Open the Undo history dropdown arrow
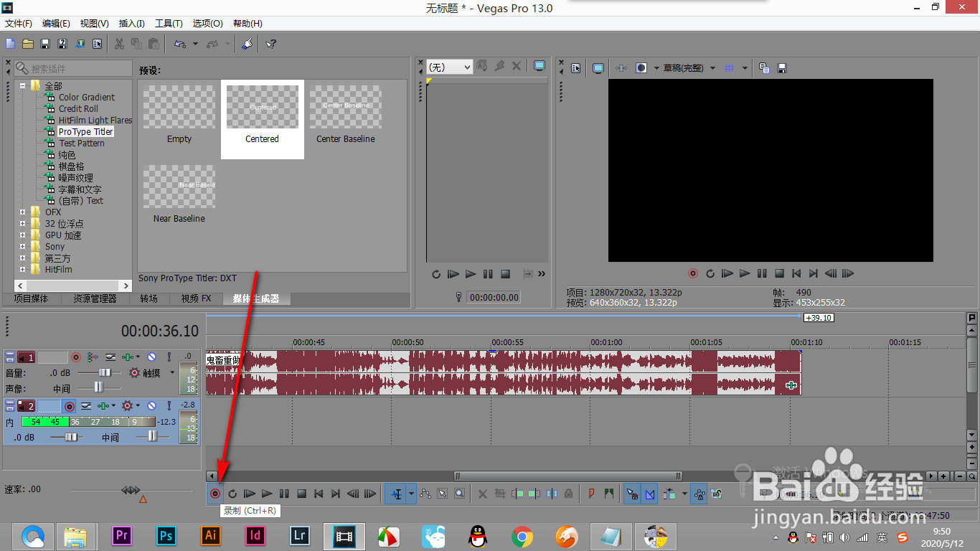 195,44
